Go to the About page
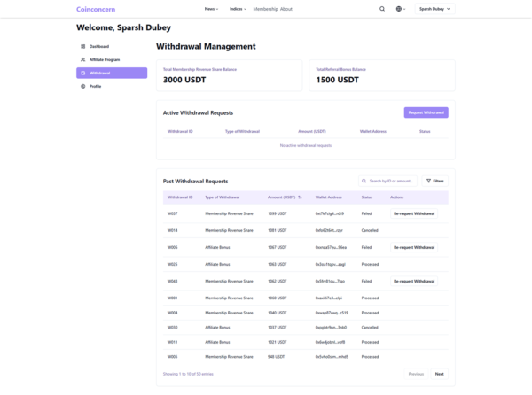 click(286, 9)
